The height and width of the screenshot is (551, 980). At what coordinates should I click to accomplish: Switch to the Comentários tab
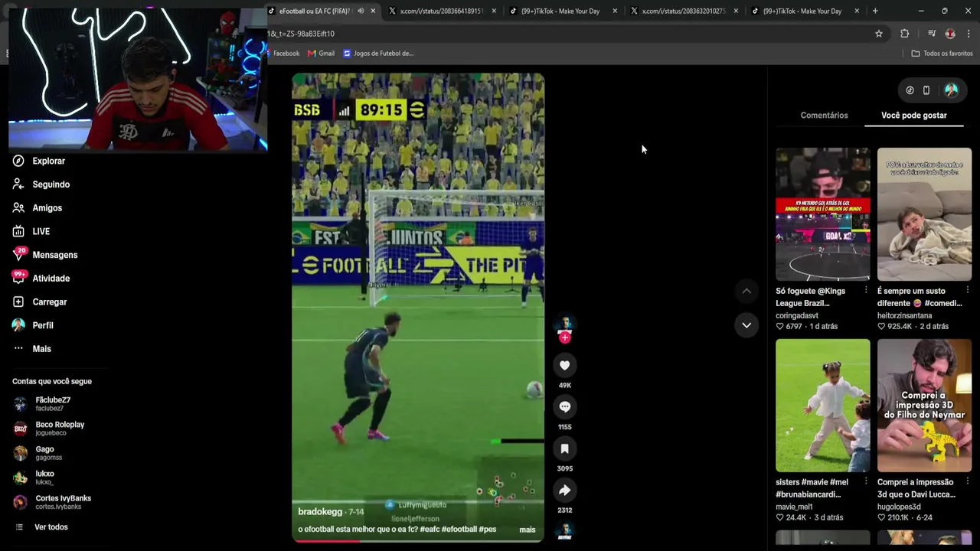coord(824,116)
